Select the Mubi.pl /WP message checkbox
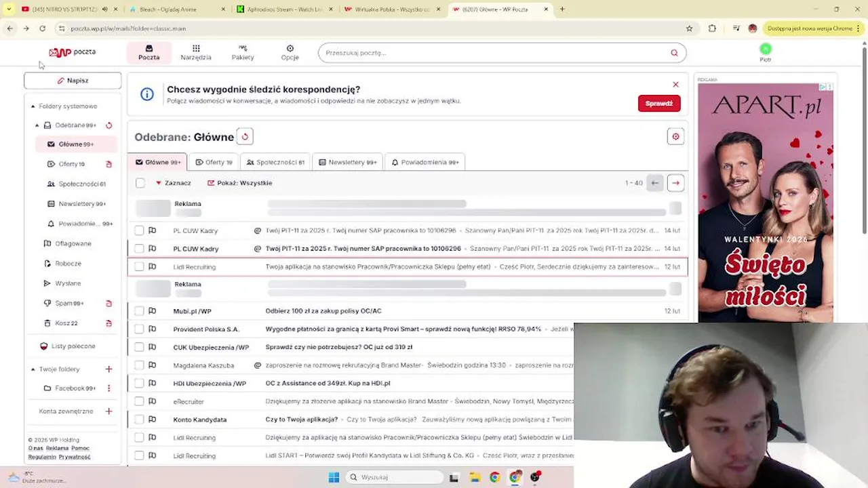 (139, 311)
